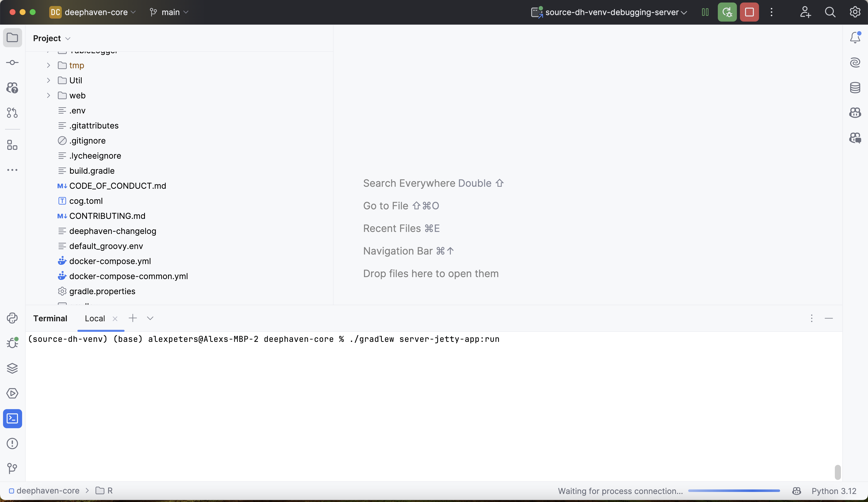
Task: Open the Database tool window
Action: tap(855, 87)
